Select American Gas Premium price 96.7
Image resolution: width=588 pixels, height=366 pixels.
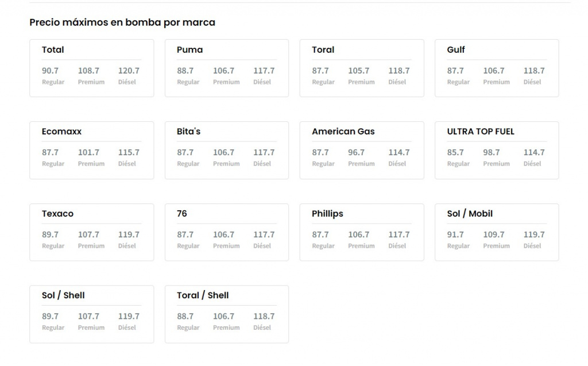[x=356, y=152]
